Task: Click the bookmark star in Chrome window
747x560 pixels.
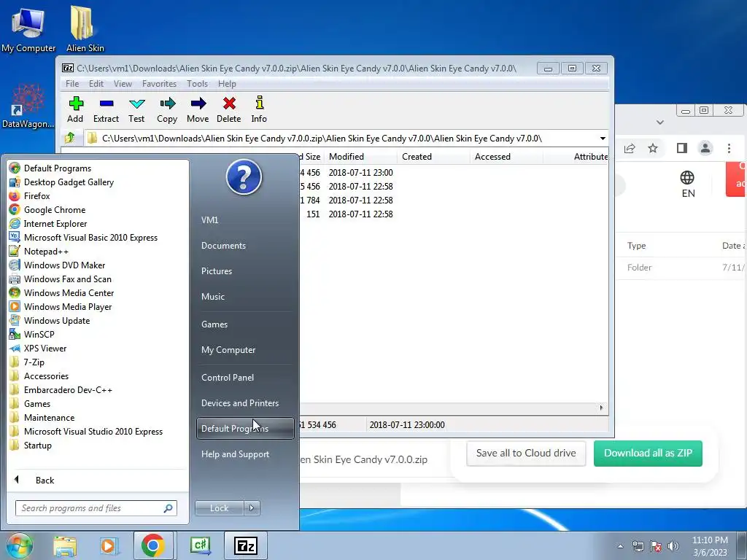Action: point(653,148)
